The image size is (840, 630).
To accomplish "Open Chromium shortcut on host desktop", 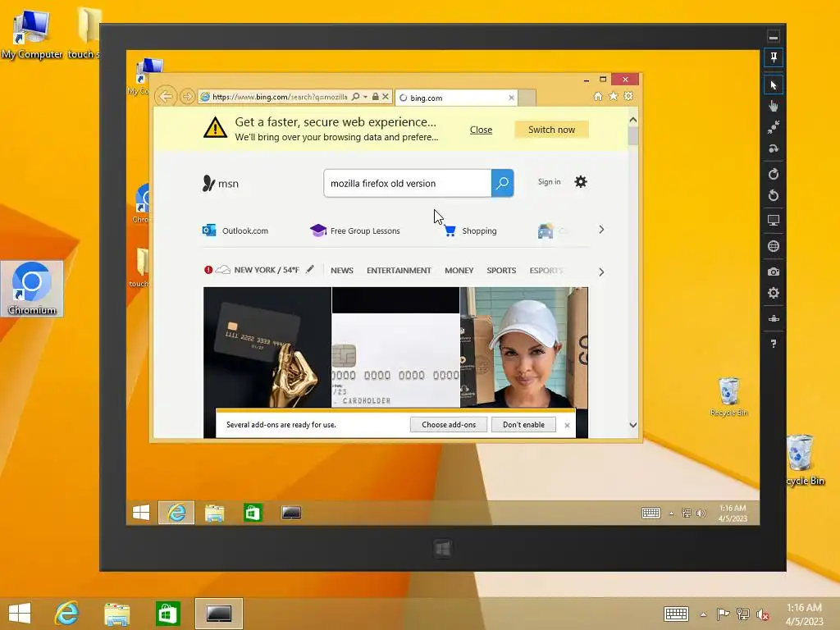I will tap(32, 288).
